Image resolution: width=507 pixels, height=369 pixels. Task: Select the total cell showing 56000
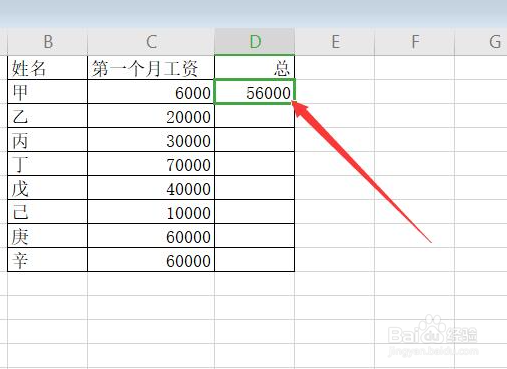pos(255,92)
